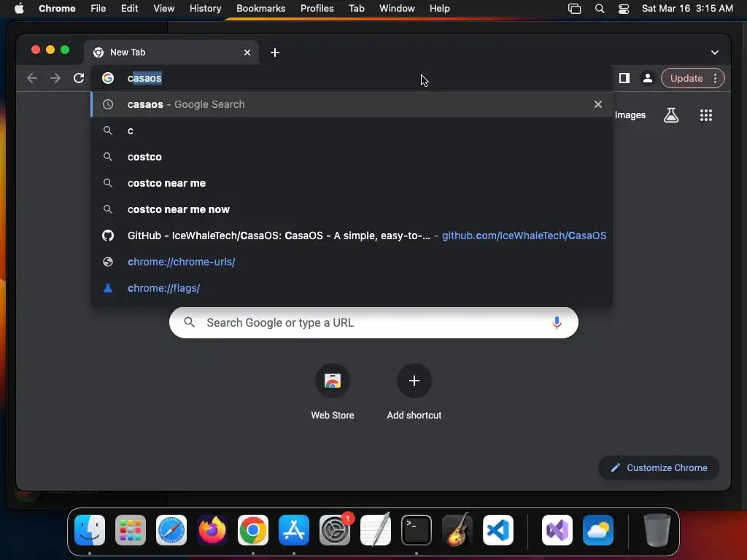Open Terminal from the Dock
The width and height of the screenshot is (747, 560).
point(417,530)
